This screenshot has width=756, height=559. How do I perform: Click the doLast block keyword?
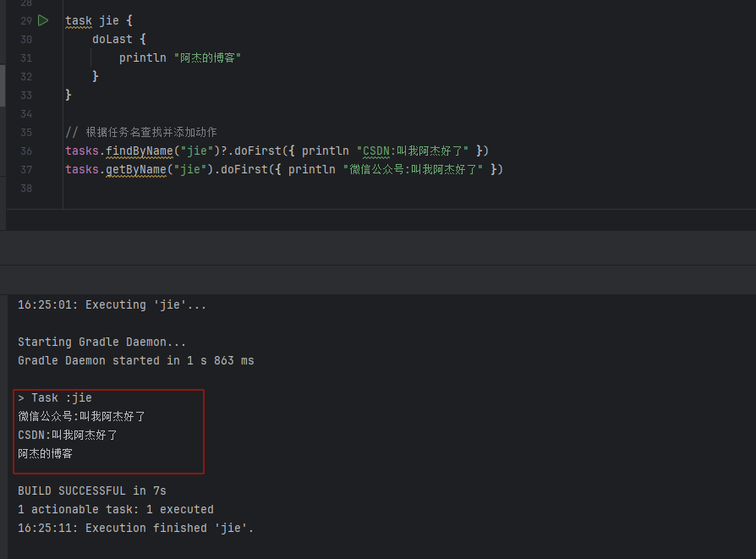112,39
